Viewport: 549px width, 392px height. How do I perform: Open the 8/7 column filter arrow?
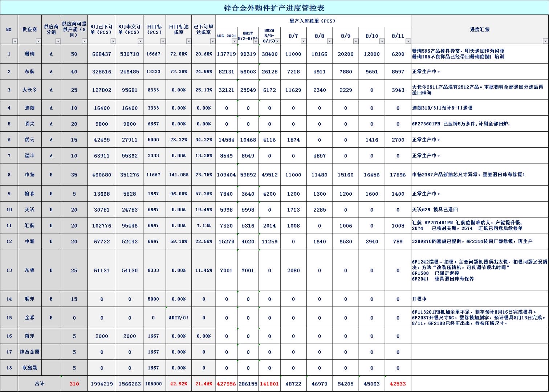pos(304,41)
